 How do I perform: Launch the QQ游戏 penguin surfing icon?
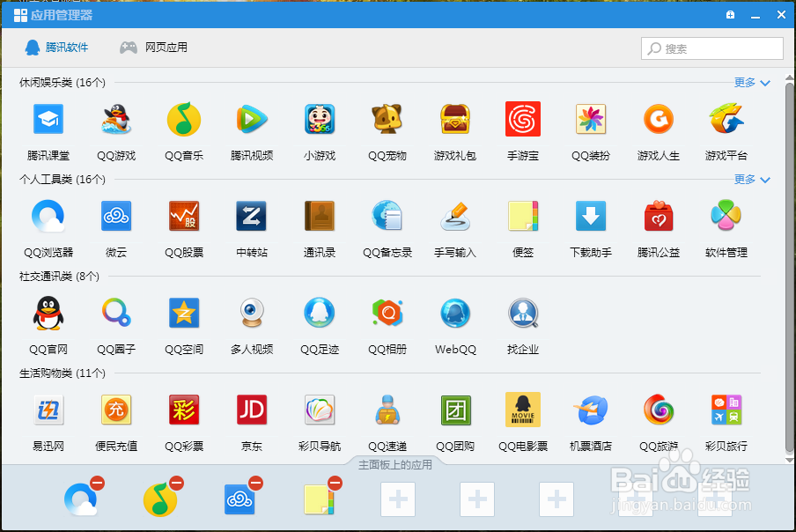(116, 119)
